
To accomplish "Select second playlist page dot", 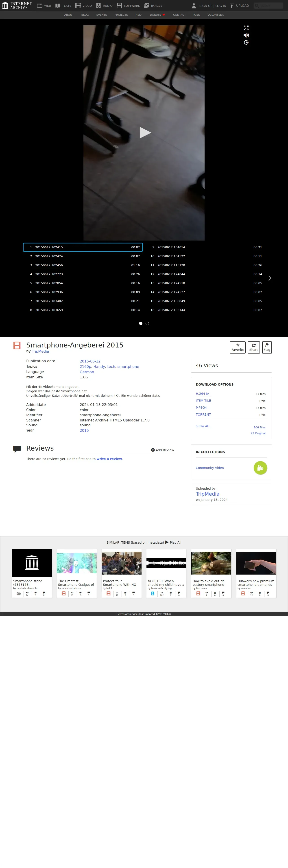I will 147,323.
